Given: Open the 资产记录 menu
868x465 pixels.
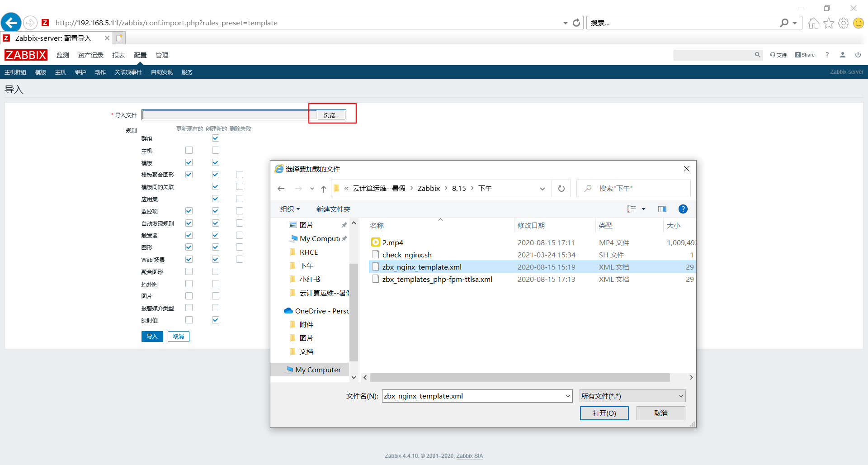Looking at the screenshot, I should click(x=91, y=55).
